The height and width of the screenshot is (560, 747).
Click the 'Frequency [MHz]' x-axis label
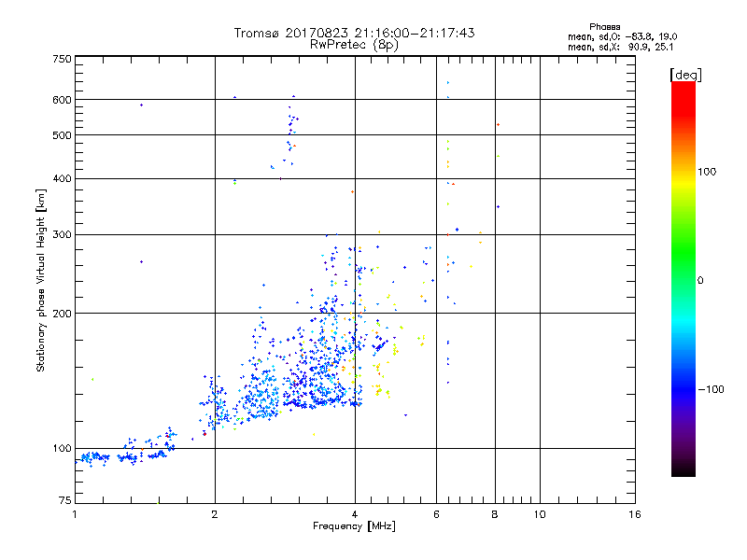click(354, 526)
